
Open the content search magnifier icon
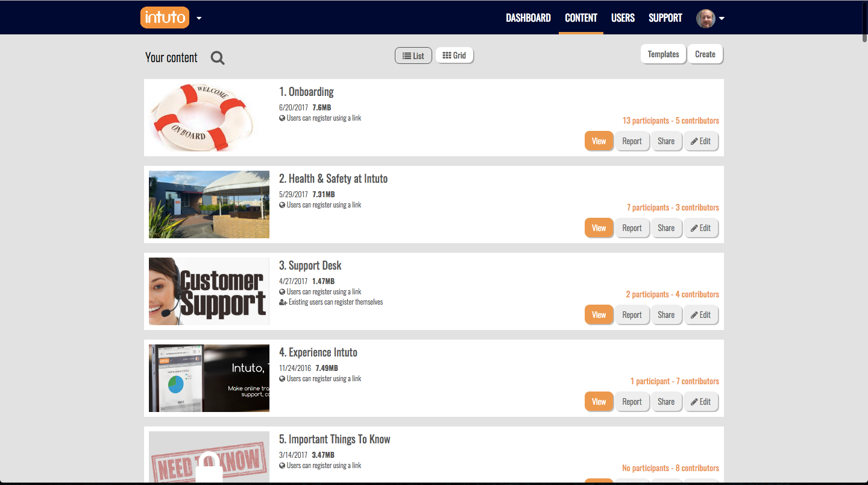[218, 58]
